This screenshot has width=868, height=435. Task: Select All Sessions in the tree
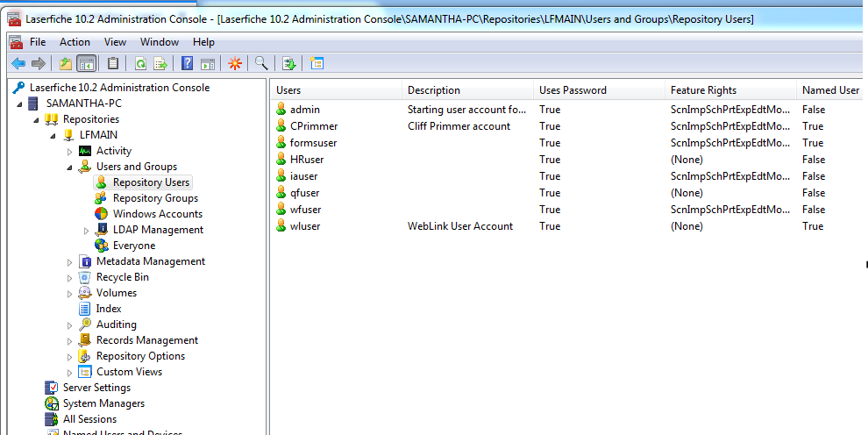pos(89,419)
